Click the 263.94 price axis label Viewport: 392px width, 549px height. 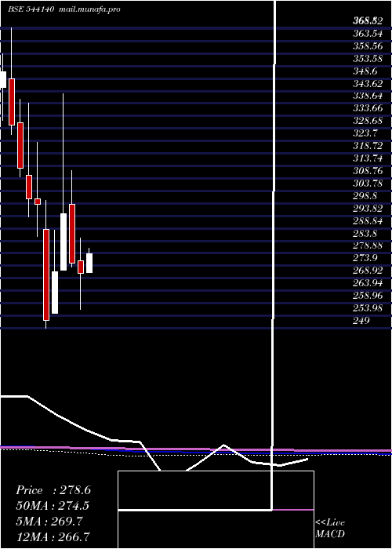tap(368, 283)
